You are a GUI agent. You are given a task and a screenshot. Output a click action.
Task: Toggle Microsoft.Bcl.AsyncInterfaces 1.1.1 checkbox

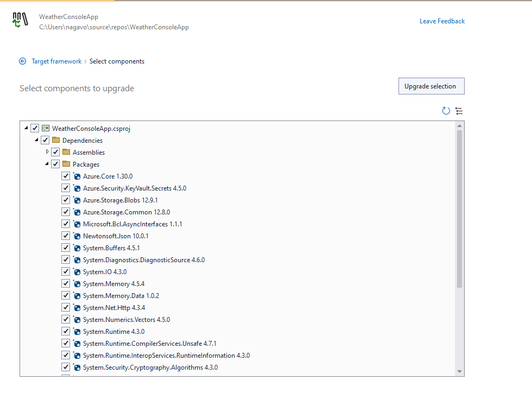point(66,224)
